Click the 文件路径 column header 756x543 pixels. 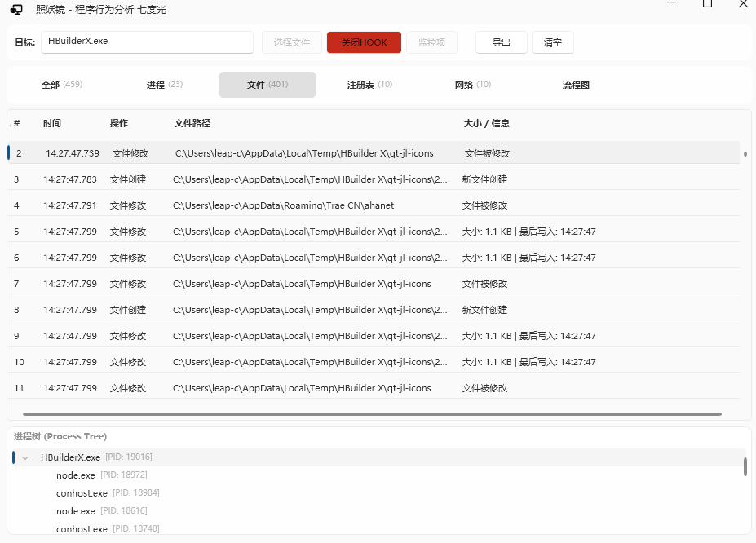coord(192,123)
